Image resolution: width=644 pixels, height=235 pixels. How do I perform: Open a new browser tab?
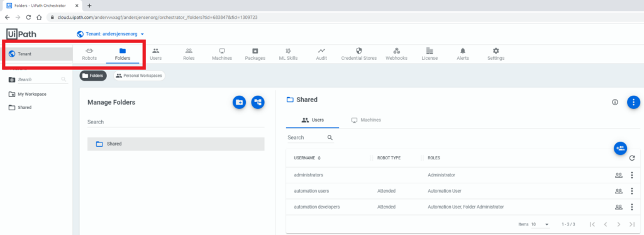[89, 6]
